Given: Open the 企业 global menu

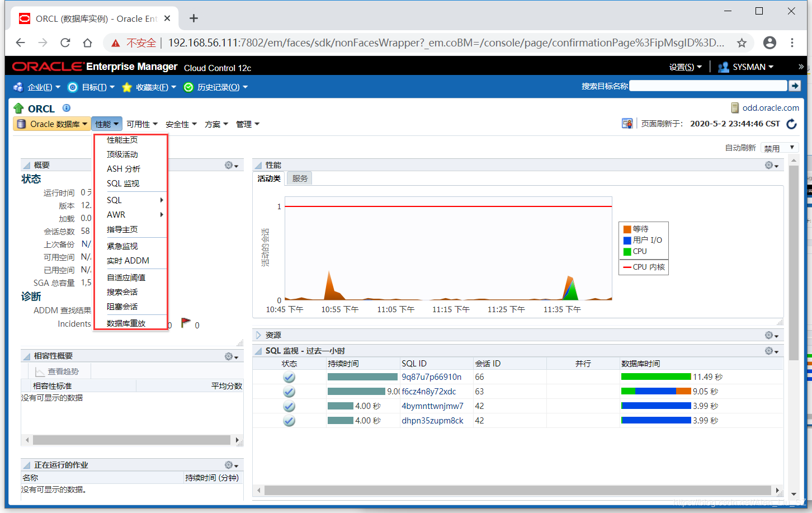Looking at the screenshot, I should click(37, 87).
